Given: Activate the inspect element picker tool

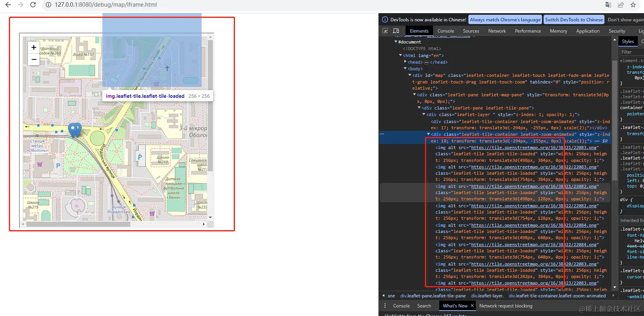Looking at the screenshot, I should [x=385, y=31].
